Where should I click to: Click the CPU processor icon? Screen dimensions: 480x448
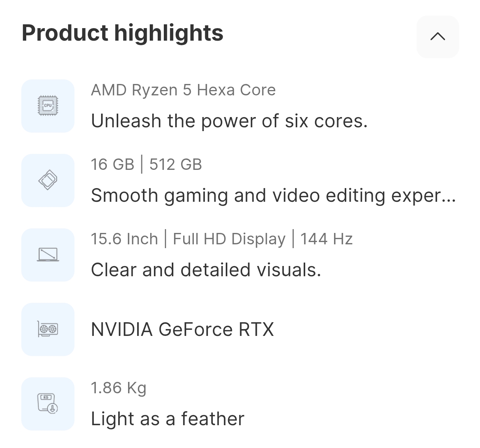pyautogui.click(x=48, y=106)
